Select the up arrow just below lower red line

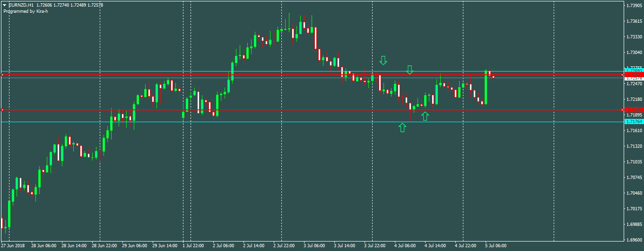425,116
